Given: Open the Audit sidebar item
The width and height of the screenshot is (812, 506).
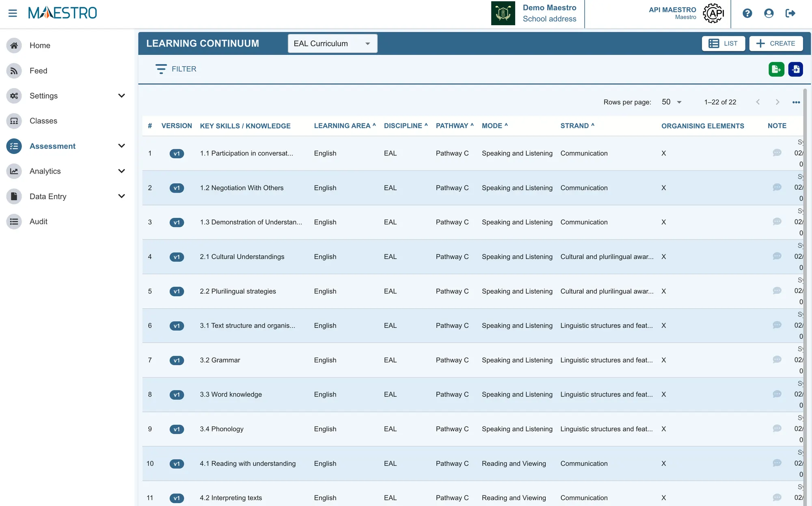Looking at the screenshot, I should point(67,222).
